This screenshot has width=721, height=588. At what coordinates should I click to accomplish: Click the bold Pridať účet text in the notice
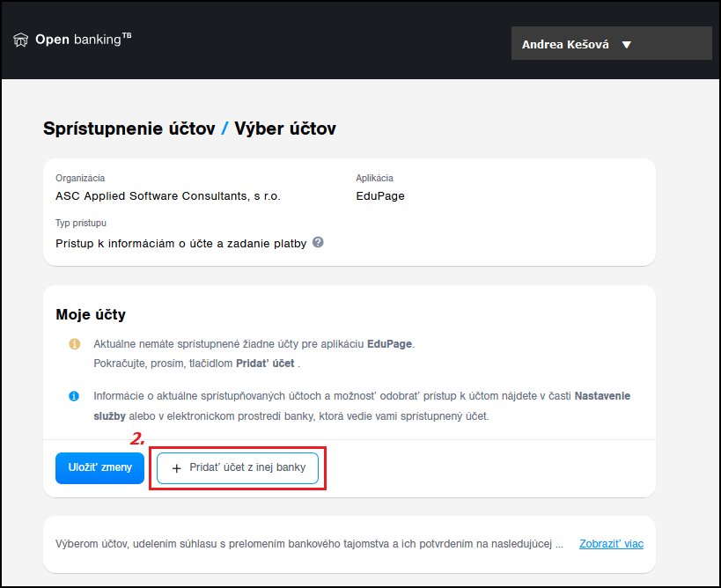(265, 363)
